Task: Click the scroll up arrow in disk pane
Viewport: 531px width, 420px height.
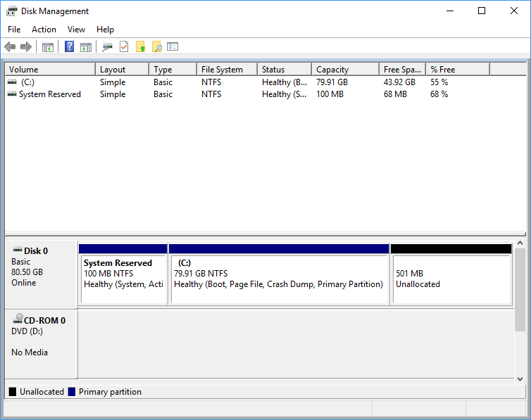Action: (520, 243)
